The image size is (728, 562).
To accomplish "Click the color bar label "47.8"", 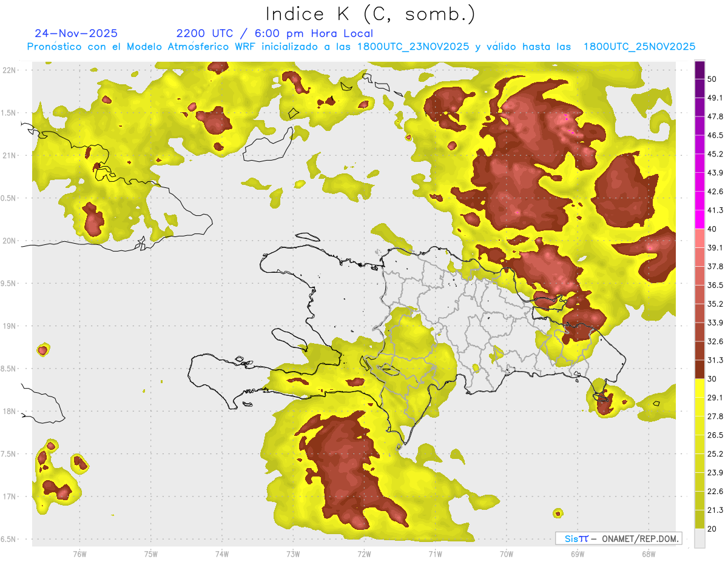I will 715,116.
